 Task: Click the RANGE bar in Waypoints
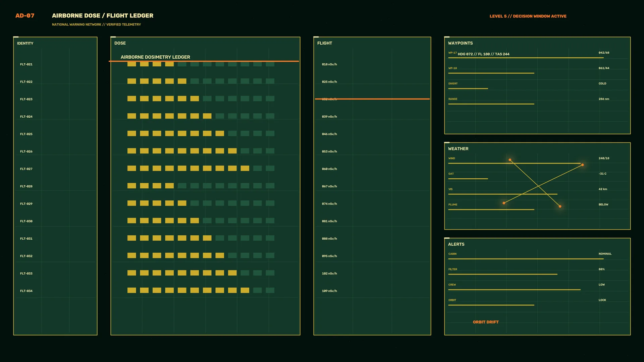point(491,104)
